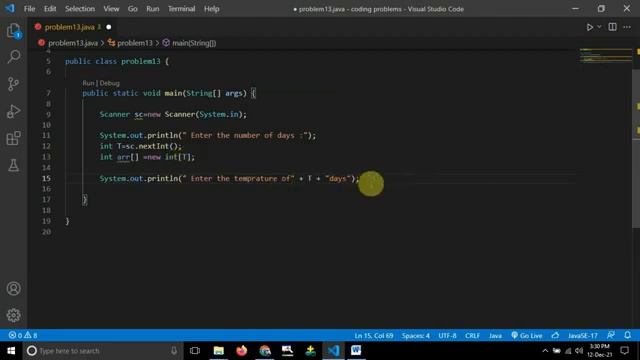Open File Explorer from taskbar

pos(218,351)
